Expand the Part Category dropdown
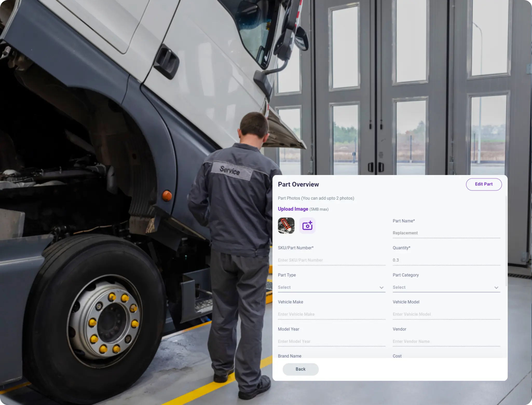532x405 pixels. coord(496,288)
